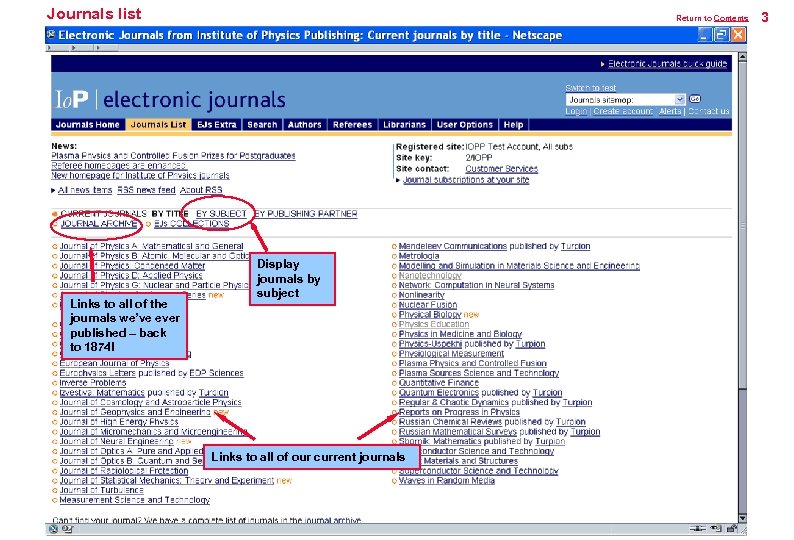Click the Login link
Viewport: 794px width, 540px height.
point(576,111)
